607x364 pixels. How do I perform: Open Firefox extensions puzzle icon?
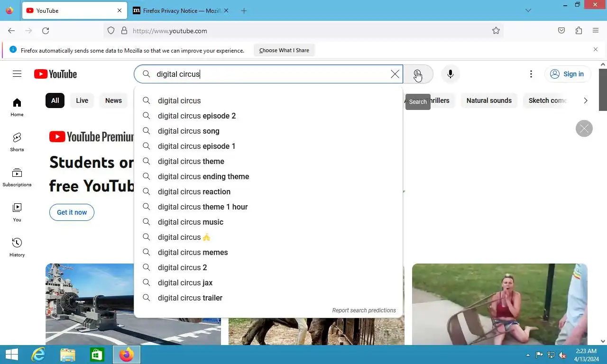click(579, 31)
